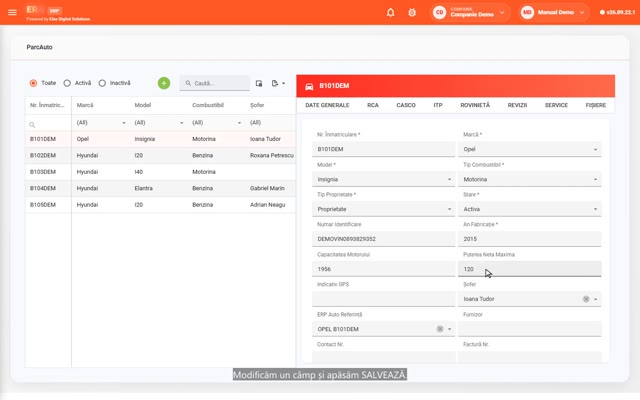
Task: Click the An Fabricație field 2015
Action: 529,239
